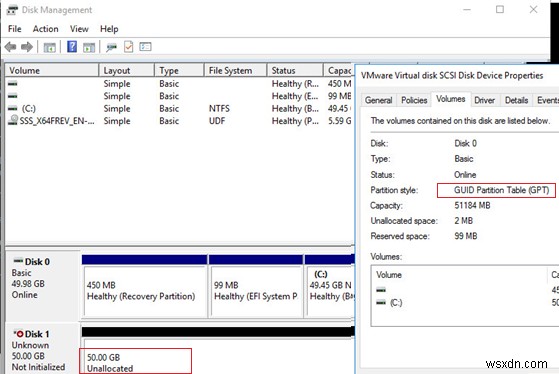
Task: Click the '51184 MB' capacity value
Action: (472, 205)
